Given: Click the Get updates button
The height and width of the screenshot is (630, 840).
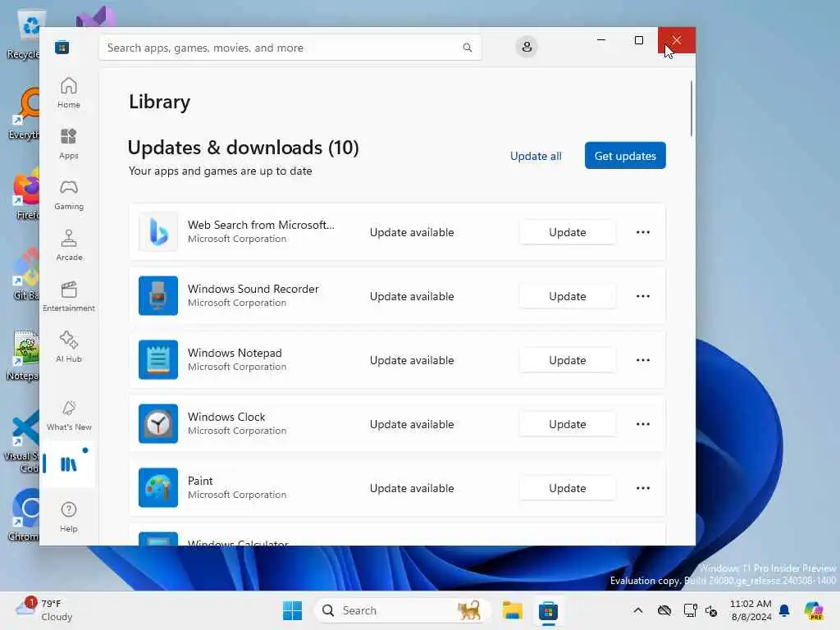Looking at the screenshot, I should [x=625, y=155].
